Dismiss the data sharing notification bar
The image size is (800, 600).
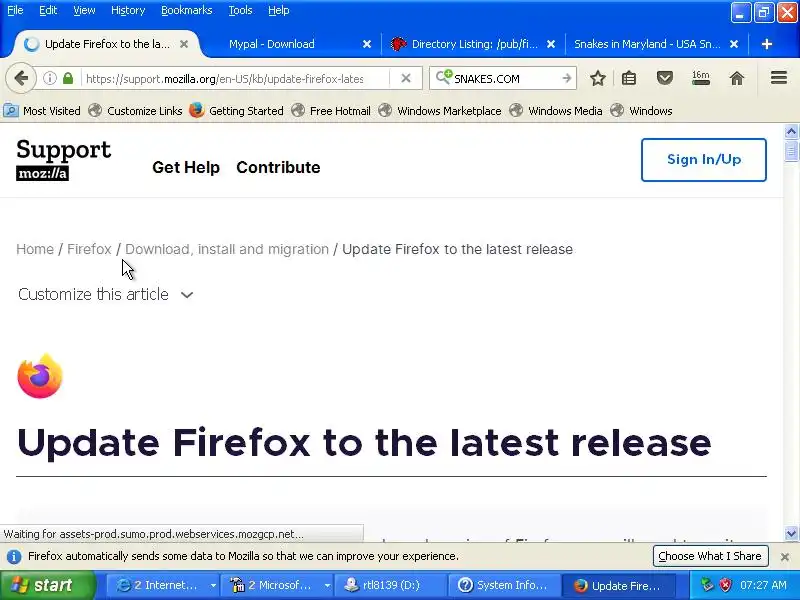(785, 557)
